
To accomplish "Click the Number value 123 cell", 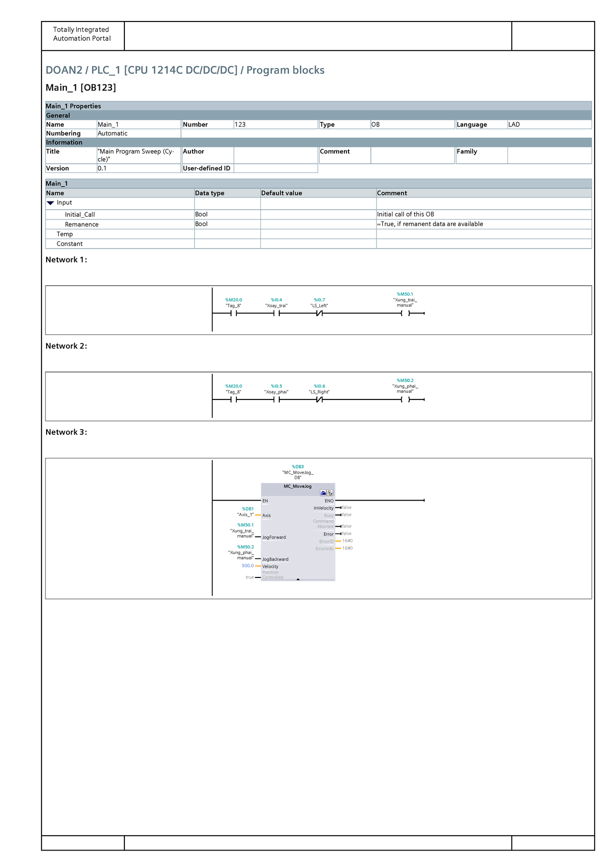I will (x=276, y=124).
